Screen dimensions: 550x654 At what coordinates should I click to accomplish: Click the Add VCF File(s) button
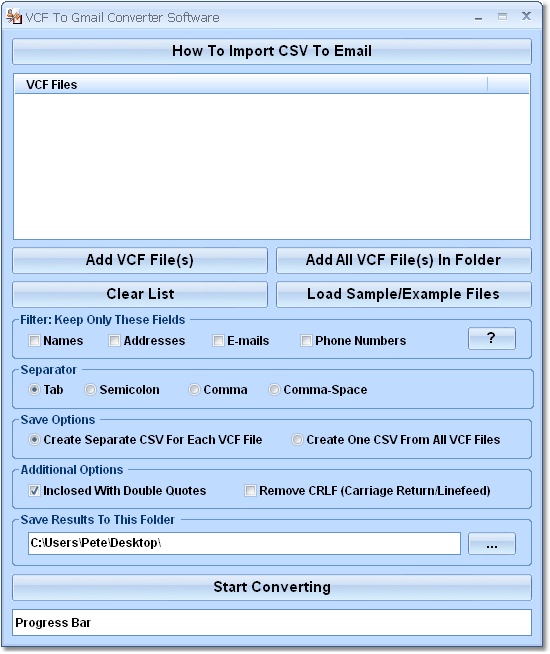tap(140, 260)
